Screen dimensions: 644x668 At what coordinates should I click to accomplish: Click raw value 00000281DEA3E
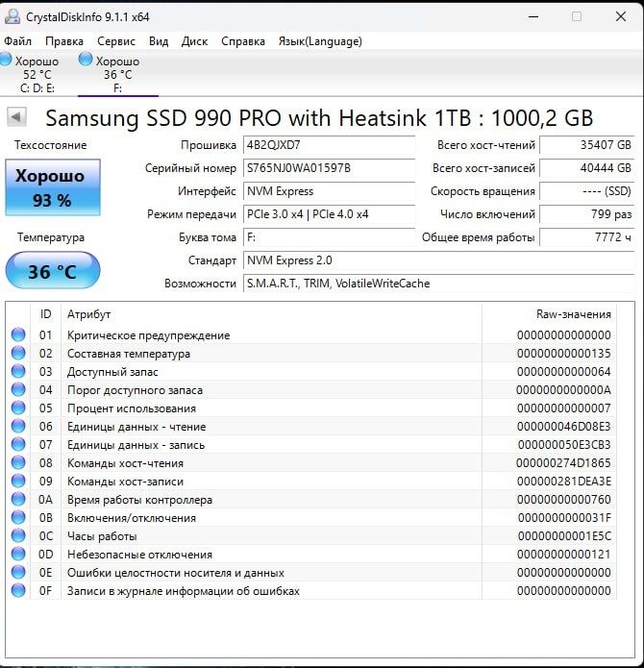[564, 481]
